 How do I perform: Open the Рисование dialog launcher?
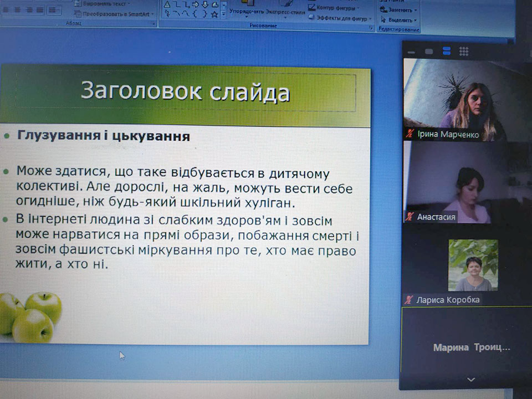pyautogui.click(x=371, y=28)
